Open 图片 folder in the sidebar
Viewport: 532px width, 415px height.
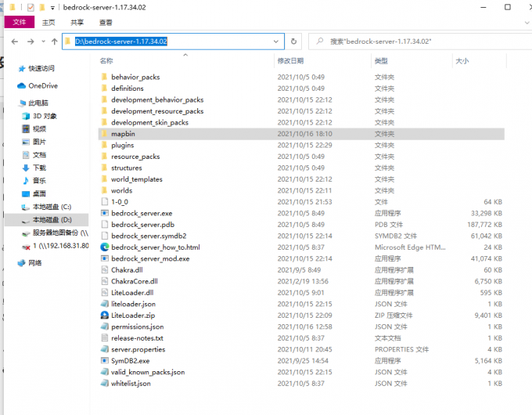[x=39, y=142]
